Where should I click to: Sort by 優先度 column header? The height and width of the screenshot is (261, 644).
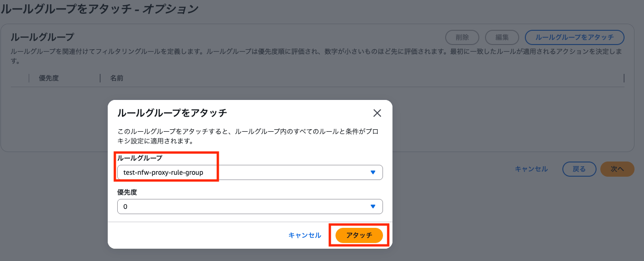coord(49,78)
